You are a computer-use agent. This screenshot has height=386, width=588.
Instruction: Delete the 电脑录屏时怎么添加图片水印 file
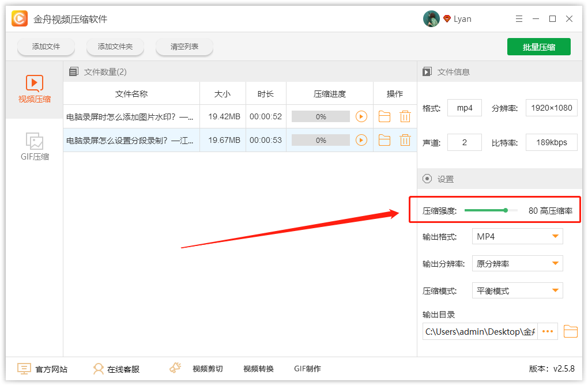pos(405,116)
